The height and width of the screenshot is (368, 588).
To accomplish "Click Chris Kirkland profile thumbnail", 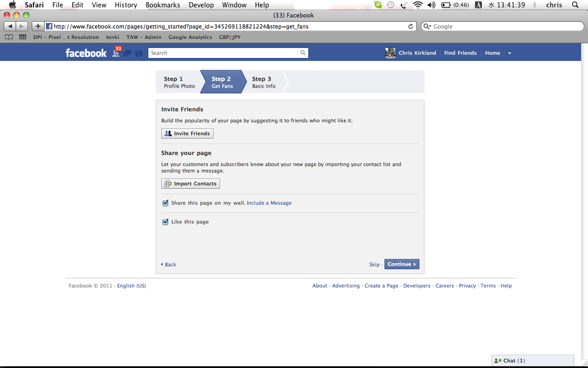I will pos(390,53).
